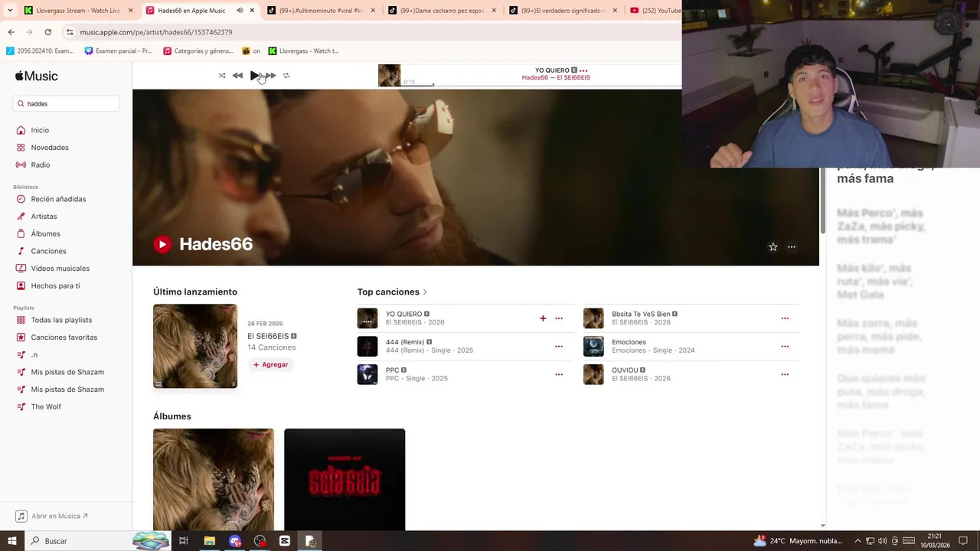Screen dimensions: 980x551
Task: Select the PPC song thumbnail
Action: tap(367, 374)
